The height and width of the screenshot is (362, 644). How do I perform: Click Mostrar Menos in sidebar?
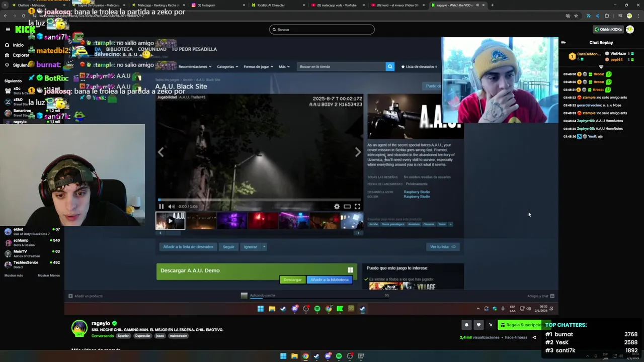(x=49, y=276)
